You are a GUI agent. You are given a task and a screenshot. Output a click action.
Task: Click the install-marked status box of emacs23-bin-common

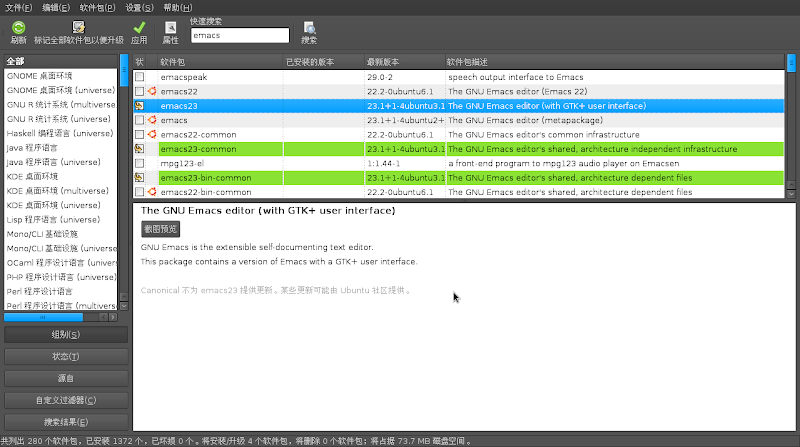tap(139, 178)
